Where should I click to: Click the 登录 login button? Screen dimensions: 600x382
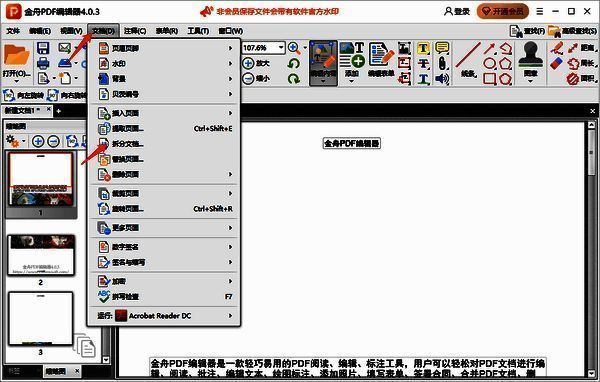457,11
